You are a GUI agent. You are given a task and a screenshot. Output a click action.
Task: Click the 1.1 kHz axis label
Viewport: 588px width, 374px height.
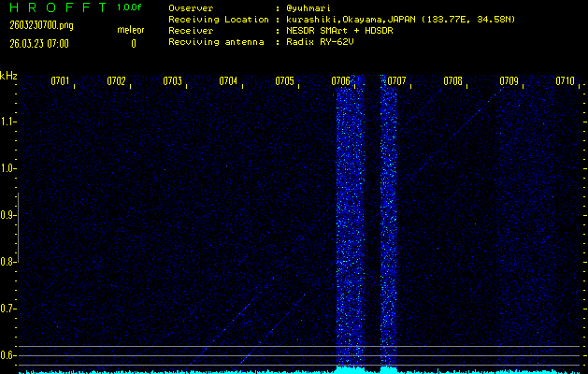coord(7,122)
